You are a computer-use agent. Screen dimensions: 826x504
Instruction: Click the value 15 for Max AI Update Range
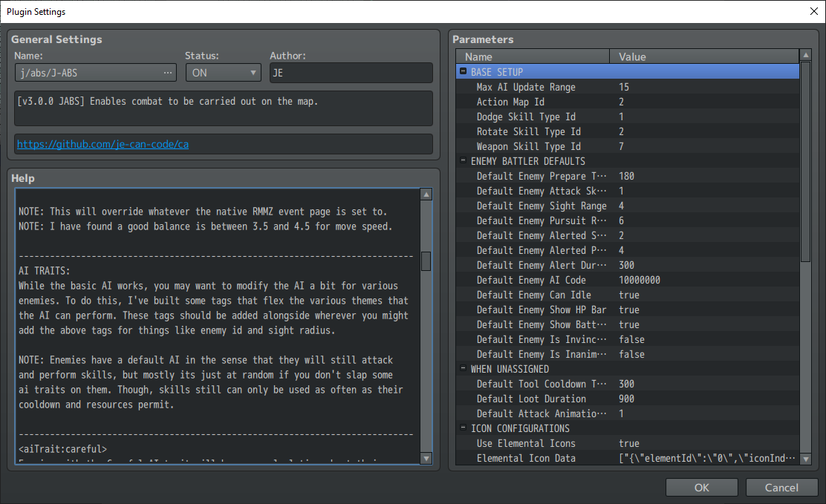click(x=624, y=87)
